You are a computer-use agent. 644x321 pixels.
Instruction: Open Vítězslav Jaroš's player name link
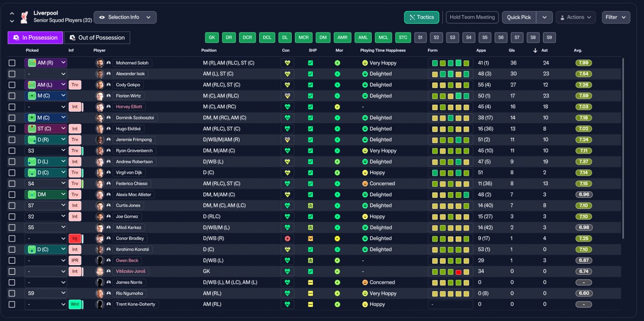point(132,271)
